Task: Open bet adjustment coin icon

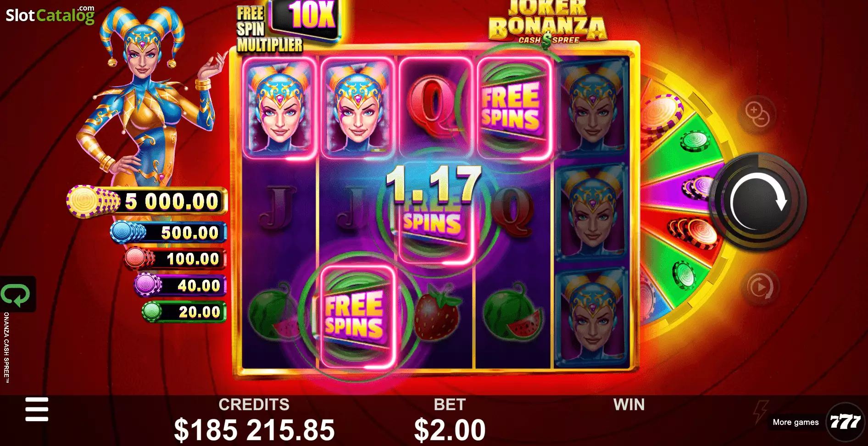Action: (x=757, y=114)
